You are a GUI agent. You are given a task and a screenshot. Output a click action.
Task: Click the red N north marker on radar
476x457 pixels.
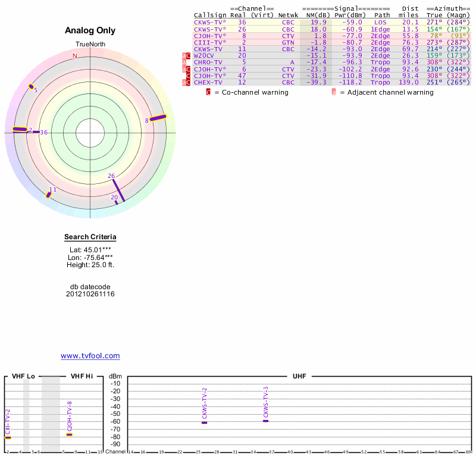click(x=75, y=56)
